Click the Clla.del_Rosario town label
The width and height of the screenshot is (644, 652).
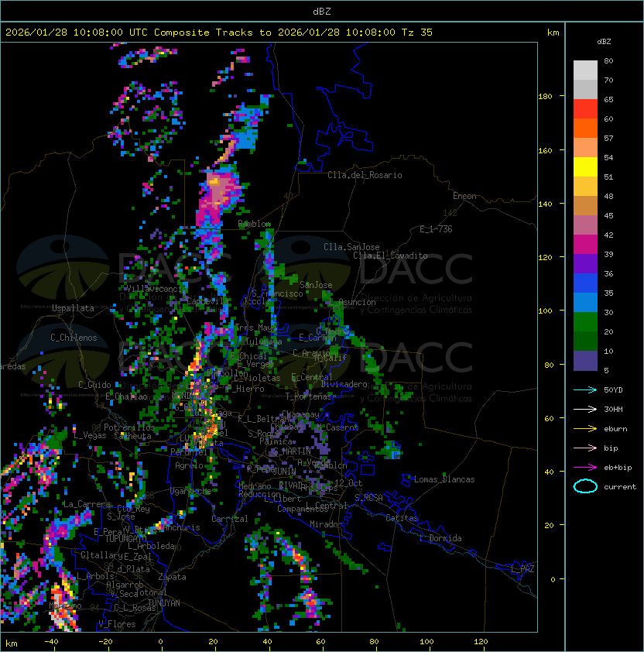pos(365,175)
